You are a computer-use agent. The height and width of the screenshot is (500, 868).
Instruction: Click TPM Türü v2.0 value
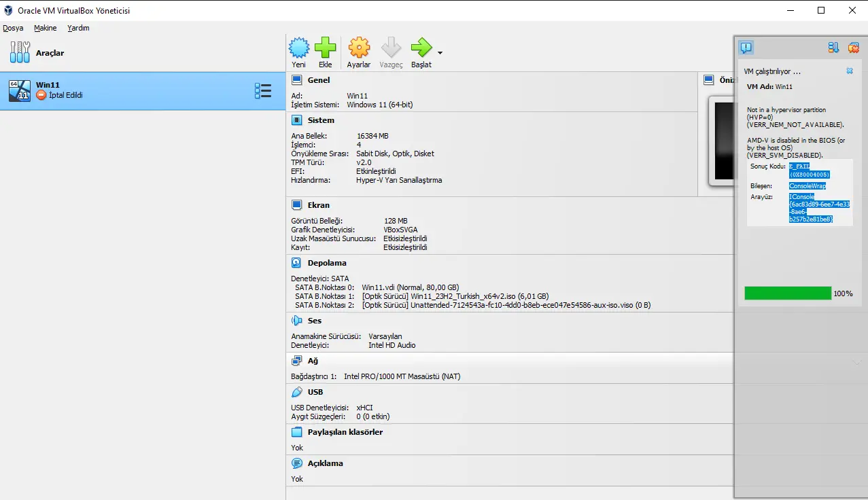pyautogui.click(x=364, y=162)
